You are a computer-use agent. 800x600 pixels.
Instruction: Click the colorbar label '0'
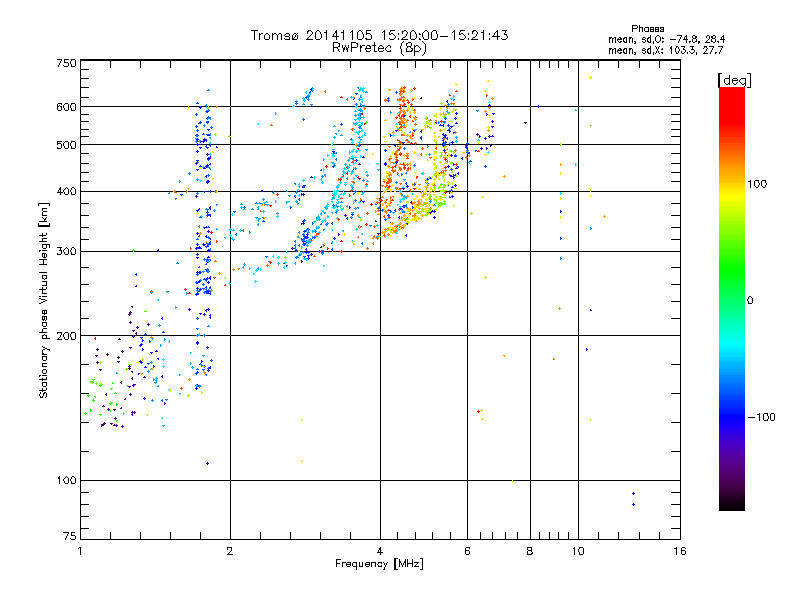click(750, 301)
